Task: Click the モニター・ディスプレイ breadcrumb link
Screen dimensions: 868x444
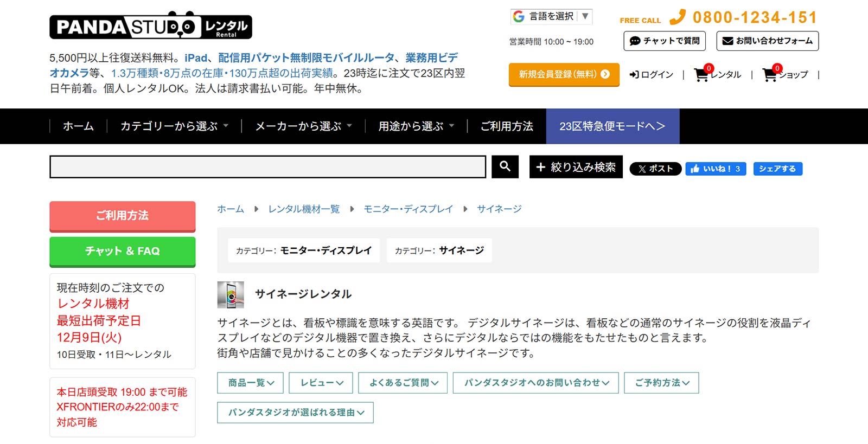Action: point(408,209)
